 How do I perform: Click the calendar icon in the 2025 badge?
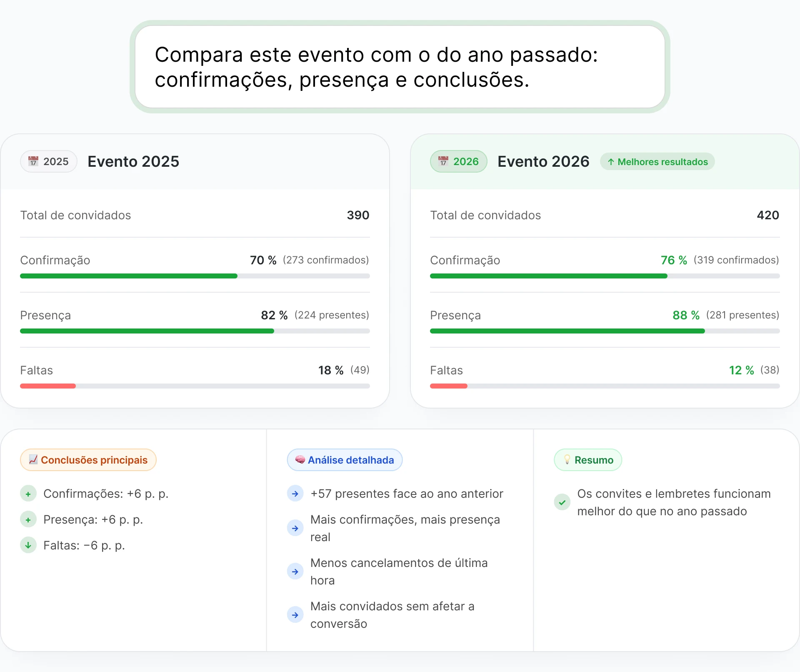click(x=33, y=161)
